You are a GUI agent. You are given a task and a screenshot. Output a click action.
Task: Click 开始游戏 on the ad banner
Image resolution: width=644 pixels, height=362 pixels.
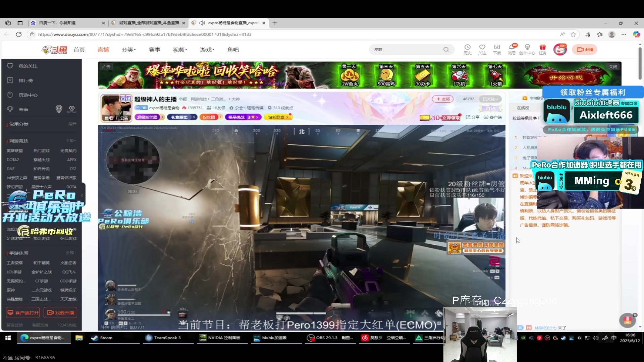pyautogui.click(x=566, y=77)
